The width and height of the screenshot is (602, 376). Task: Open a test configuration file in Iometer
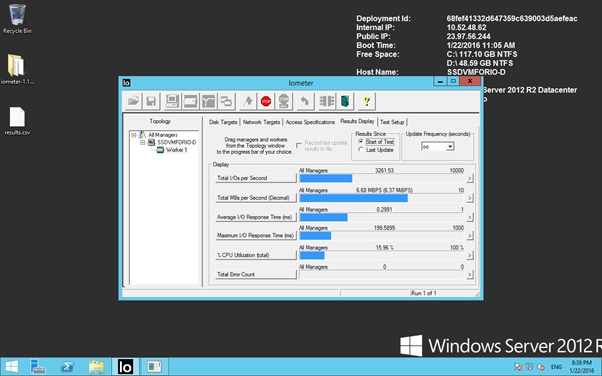tap(133, 101)
